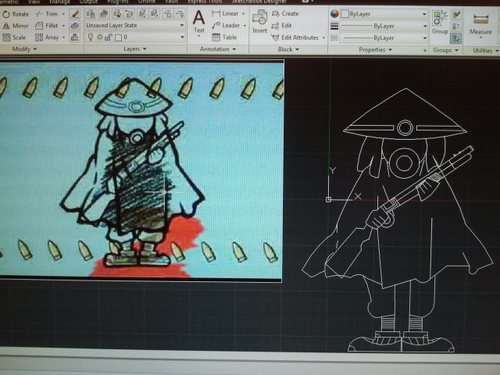Open the ByLayer lineweight dropdown

point(425,26)
